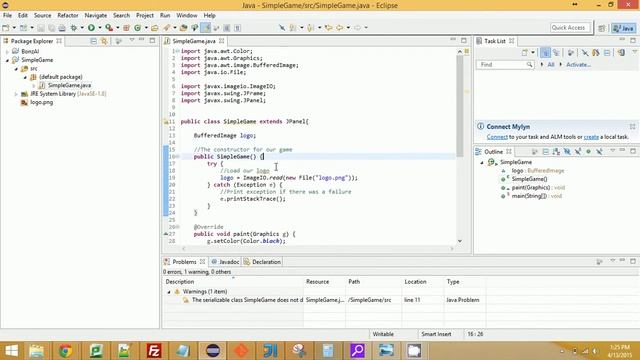Open FileZilla from the Windows taskbar
640x360 pixels.
pos(154,351)
